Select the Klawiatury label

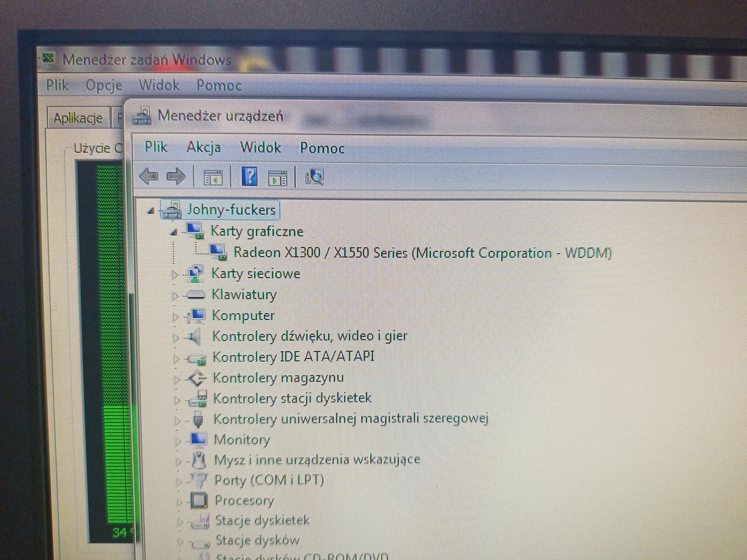tap(244, 295)
